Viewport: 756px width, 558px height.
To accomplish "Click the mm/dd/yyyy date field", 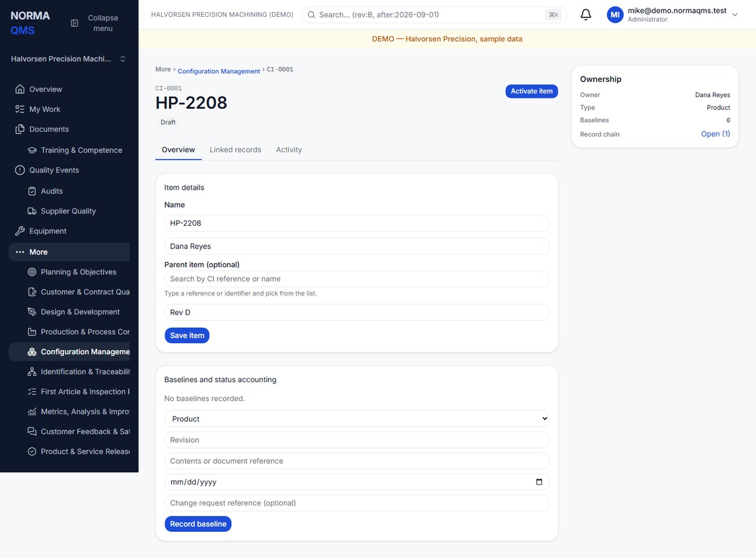I will pos(357,482).
